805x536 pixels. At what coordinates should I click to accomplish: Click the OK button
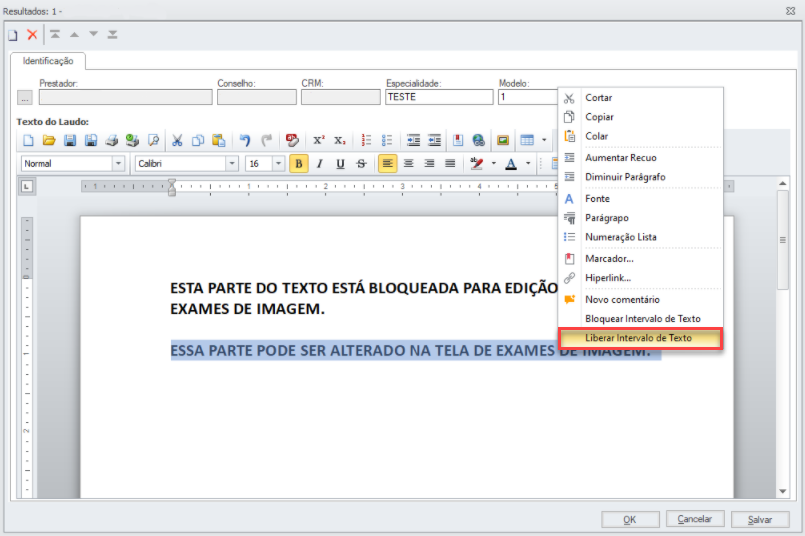coord(630,519)
